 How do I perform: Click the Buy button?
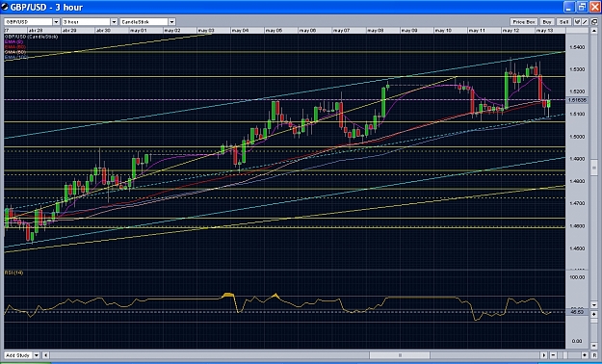(547, 22)
